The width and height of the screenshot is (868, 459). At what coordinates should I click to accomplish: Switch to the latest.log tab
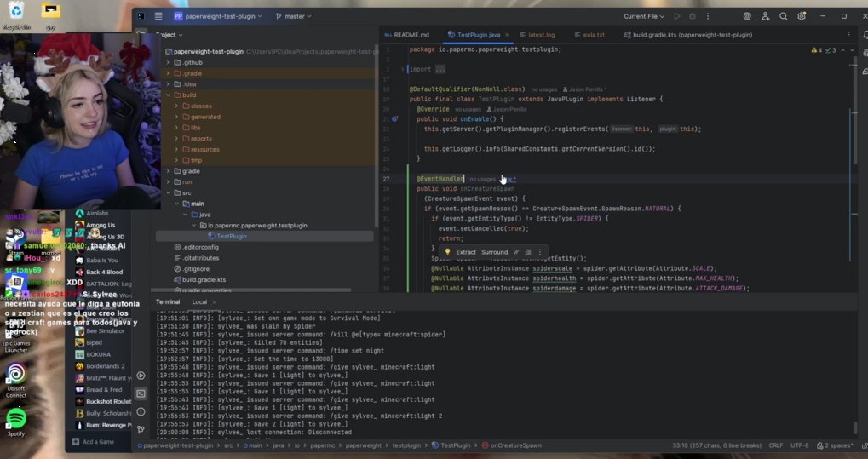[537, 35]
